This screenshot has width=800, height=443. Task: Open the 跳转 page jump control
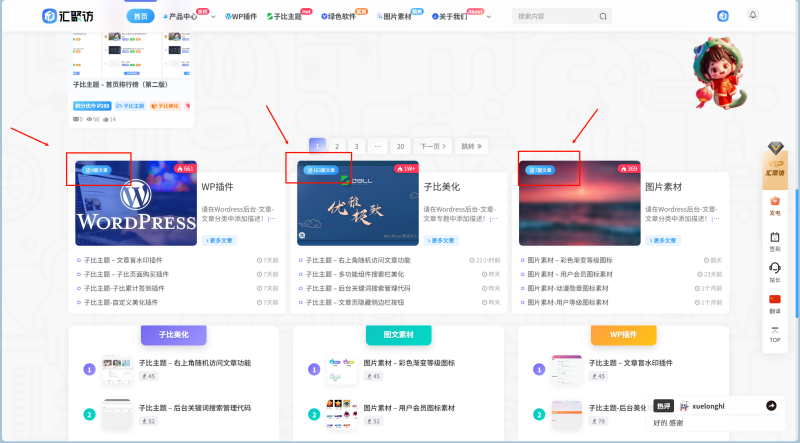[471, 146]
